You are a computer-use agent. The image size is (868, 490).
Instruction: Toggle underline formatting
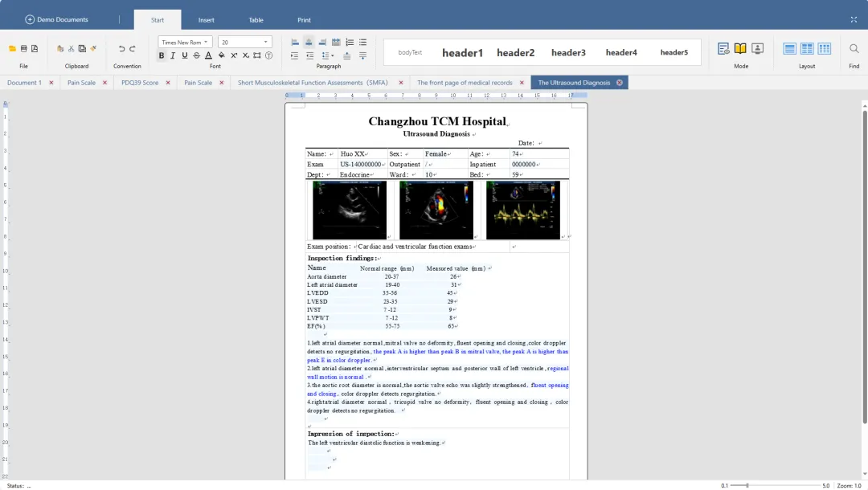click(184, 55)
